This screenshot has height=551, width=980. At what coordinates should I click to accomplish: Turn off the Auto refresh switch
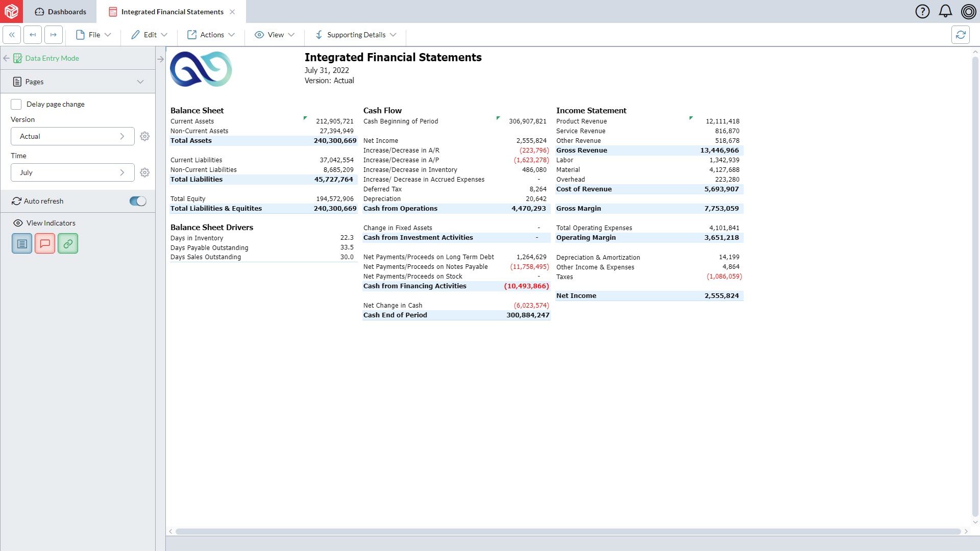coord(138,201)
